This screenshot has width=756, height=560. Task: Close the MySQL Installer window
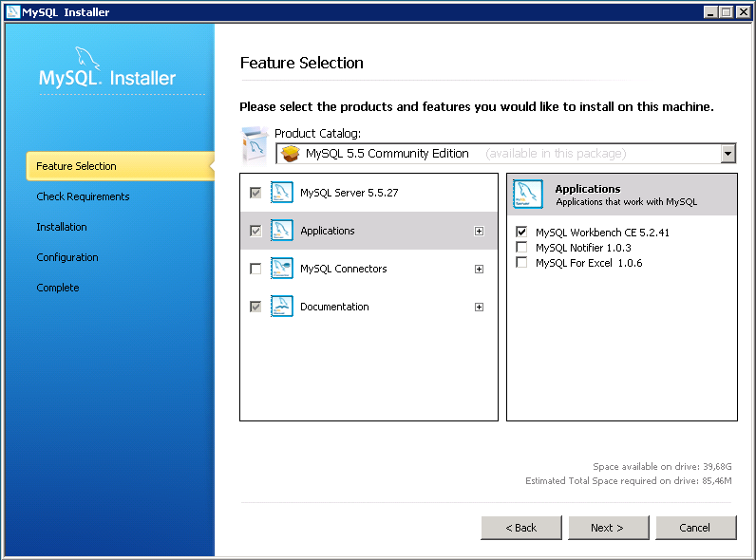tap(744, 12)
